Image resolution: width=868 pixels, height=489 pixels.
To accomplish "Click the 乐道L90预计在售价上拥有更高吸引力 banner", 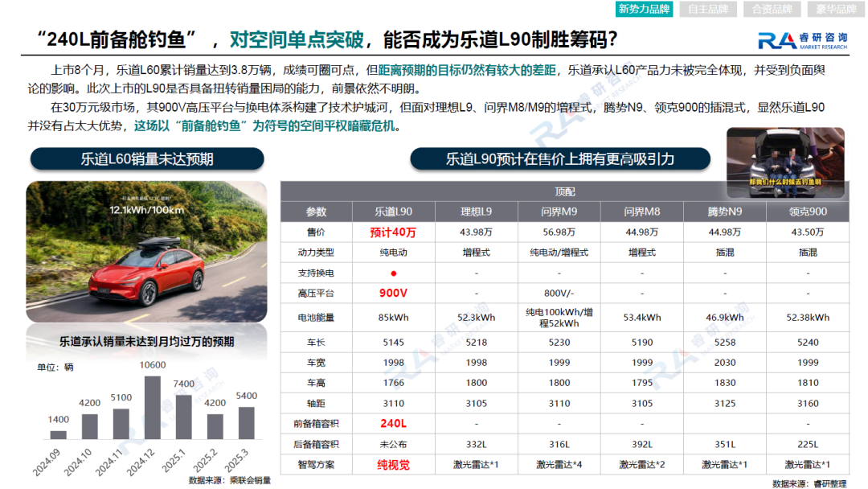I will (x=560, y=159).
